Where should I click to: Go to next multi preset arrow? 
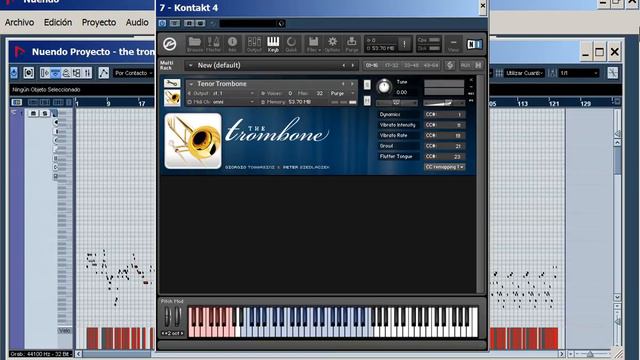pos(353,65)
